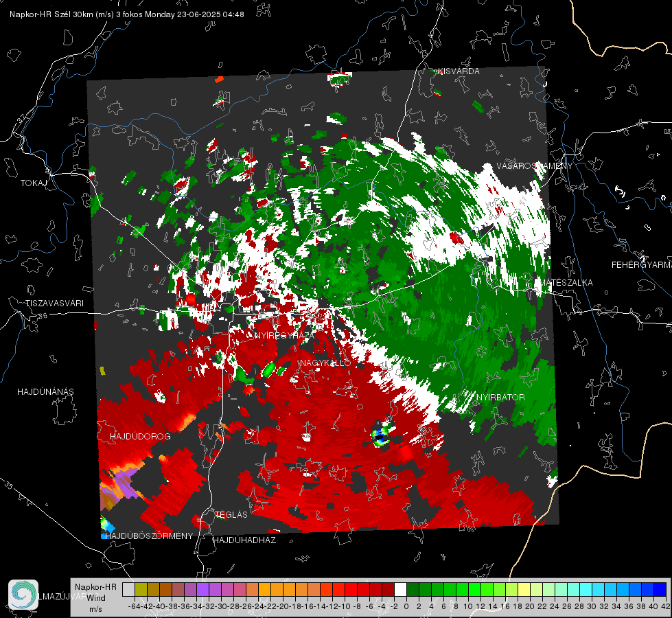672x618 pixels.
Task: Select the KISVÁRDA city label
Action: coord(459,71)
